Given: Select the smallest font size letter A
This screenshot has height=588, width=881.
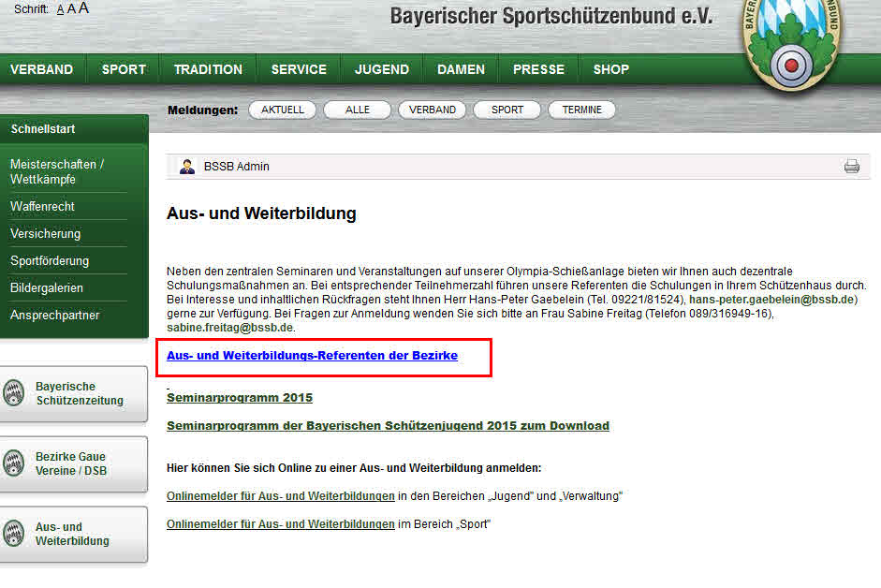Looking at the screenshot, I should [x=61, y=9].
